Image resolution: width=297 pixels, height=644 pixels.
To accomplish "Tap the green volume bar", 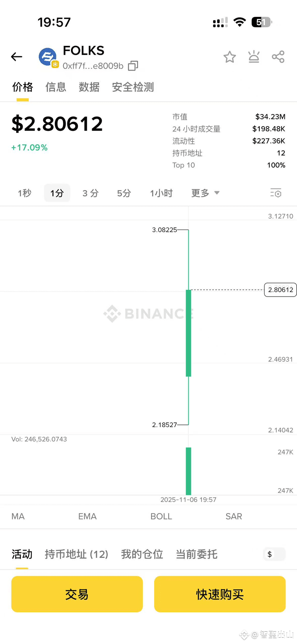I will pyautogui.click(x=188, y=471).
